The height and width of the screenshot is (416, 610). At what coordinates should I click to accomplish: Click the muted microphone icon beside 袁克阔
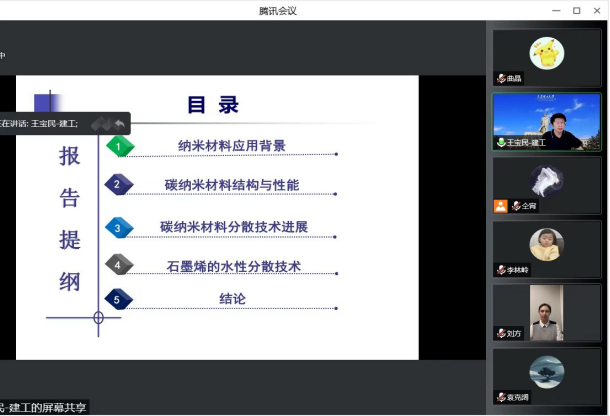501,397
